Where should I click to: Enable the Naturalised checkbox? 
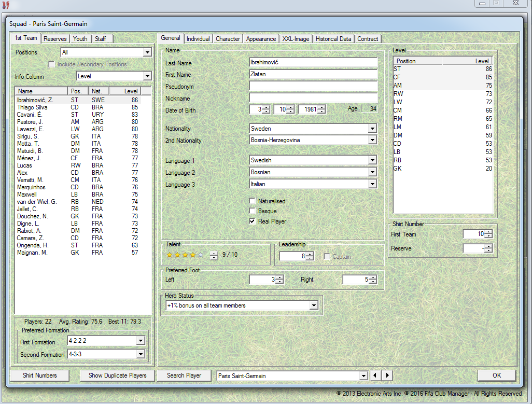253,201
